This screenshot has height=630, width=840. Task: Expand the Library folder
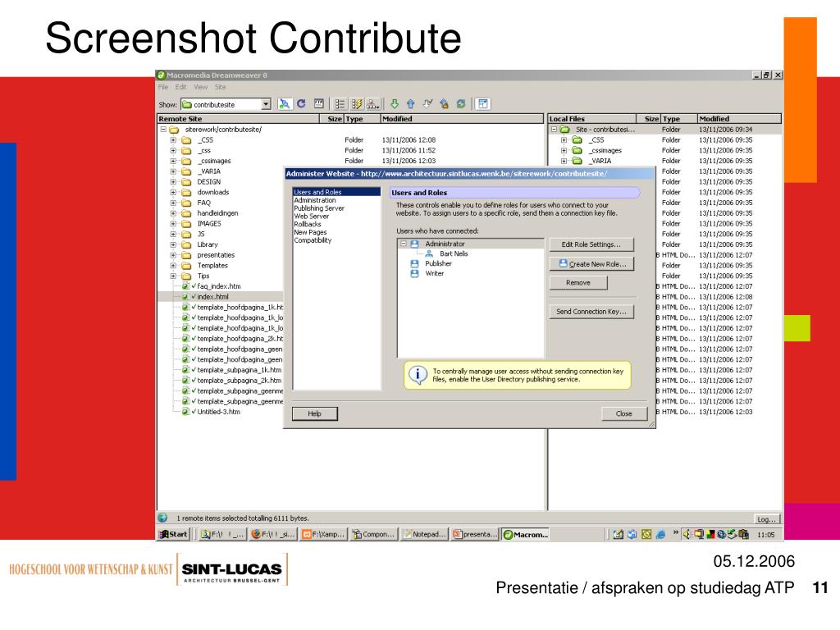(x=173, y=244)
